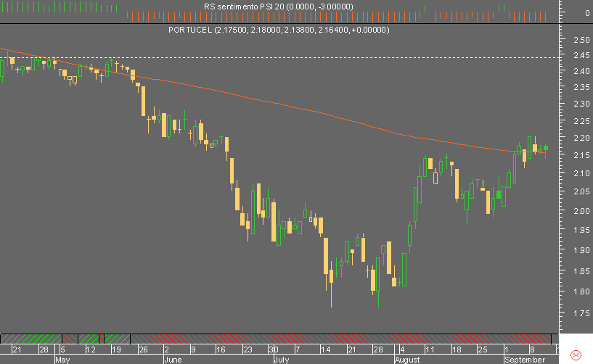Click the 2.35 price axis label
The image size is (593, 364).
[x=581, y=87]
